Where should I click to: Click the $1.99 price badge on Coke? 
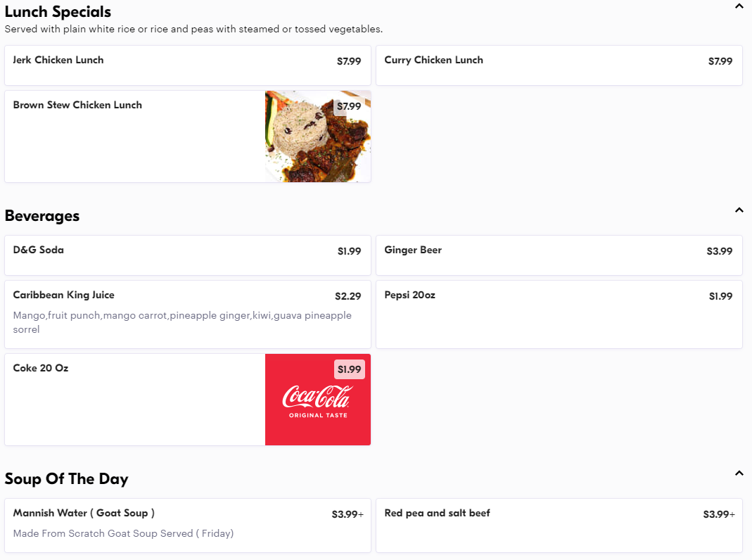[350, 369]
